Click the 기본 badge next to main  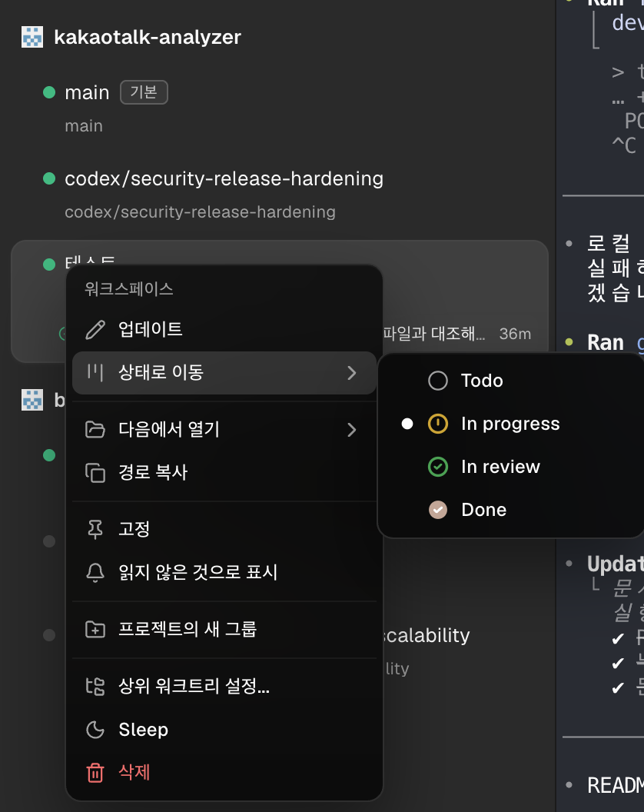click(x=144, y=92)
